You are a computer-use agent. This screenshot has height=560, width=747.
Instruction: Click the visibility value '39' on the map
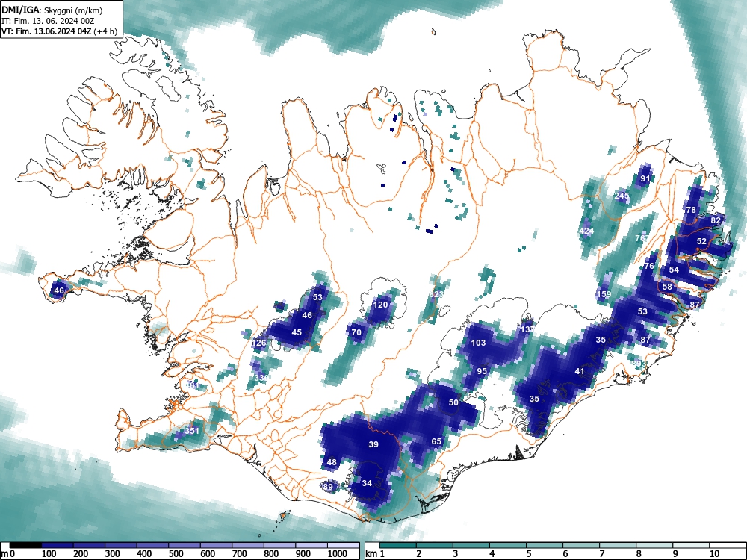tap(373, 444)
